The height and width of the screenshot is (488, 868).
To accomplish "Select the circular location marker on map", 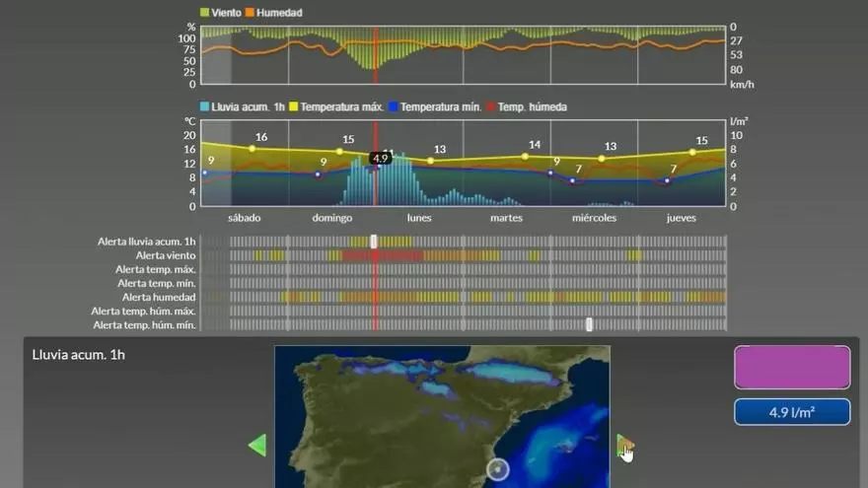I will click(498, 469).
